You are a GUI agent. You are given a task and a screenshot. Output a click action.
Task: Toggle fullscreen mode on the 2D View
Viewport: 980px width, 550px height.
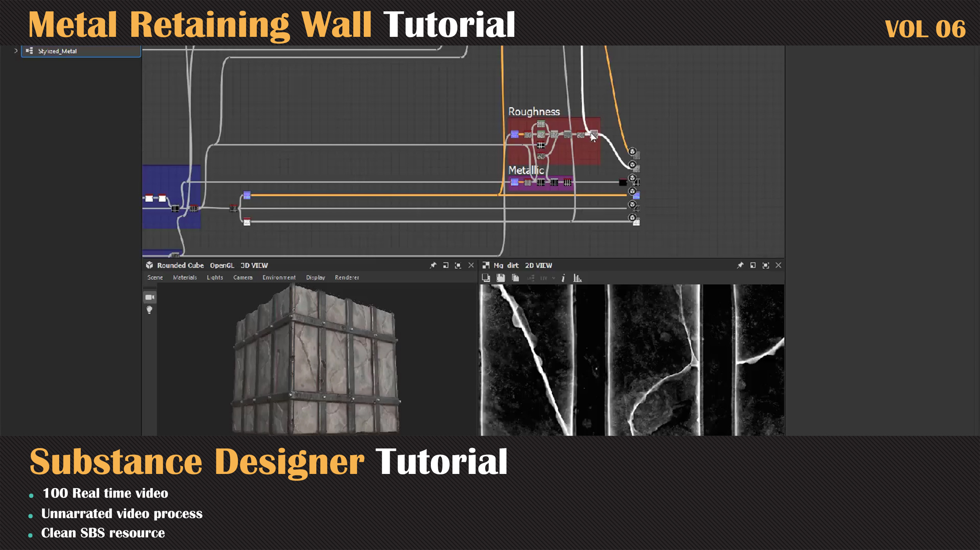click(x=766, y=265)
